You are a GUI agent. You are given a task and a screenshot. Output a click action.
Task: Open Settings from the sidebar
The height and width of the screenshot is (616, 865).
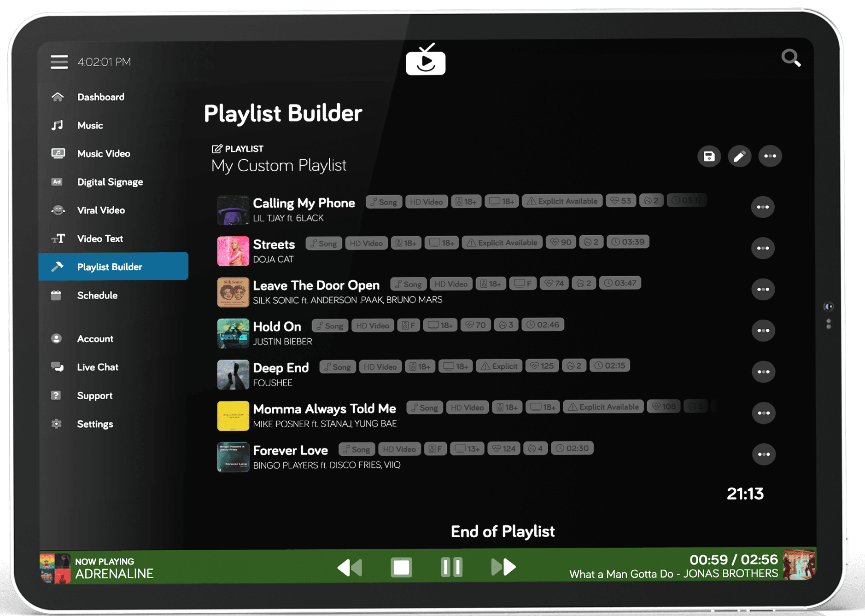click(x=95, y=424)
